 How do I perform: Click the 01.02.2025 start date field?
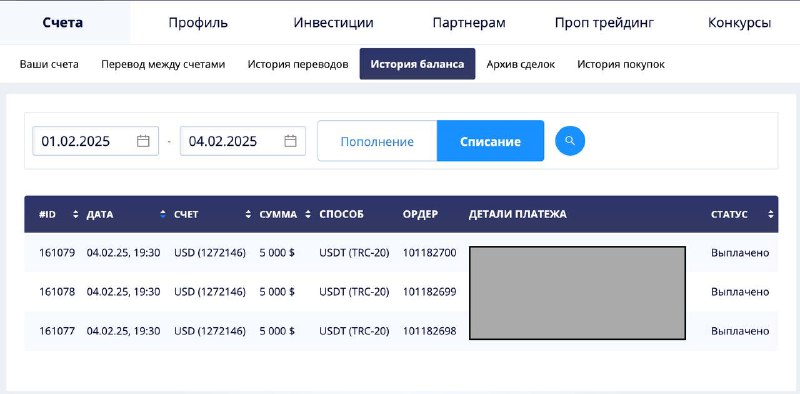click(x=95, y=141)
